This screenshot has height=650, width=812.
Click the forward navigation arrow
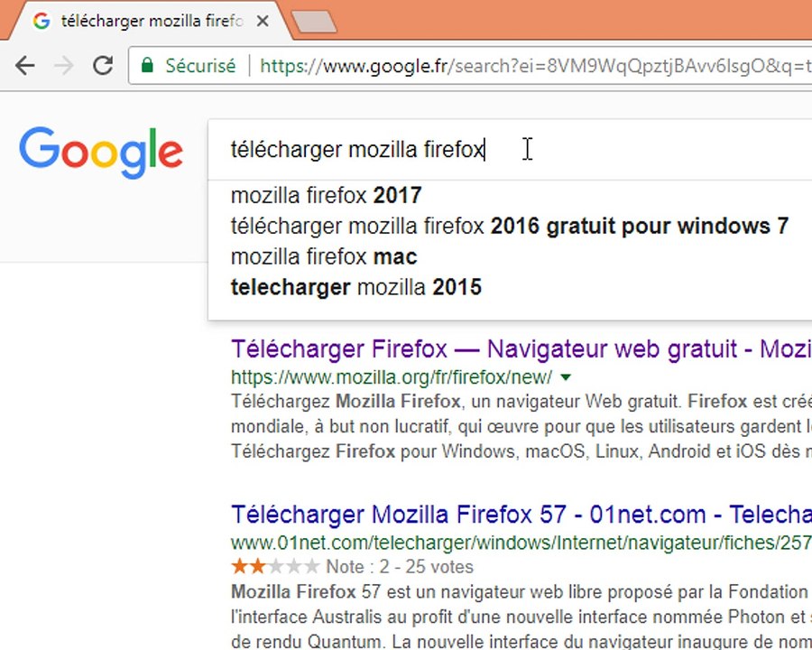[64, 66]
